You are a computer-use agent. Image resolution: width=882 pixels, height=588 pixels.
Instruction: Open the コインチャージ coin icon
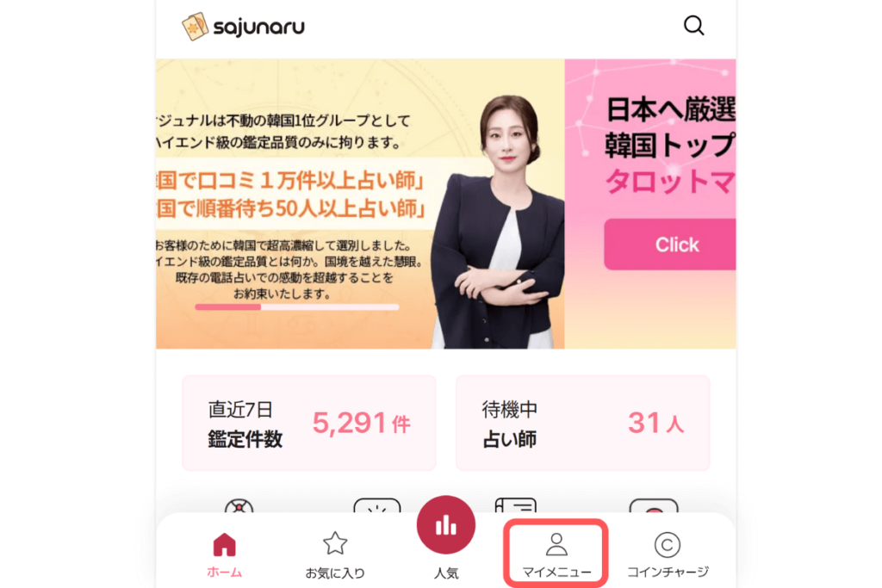668,555
